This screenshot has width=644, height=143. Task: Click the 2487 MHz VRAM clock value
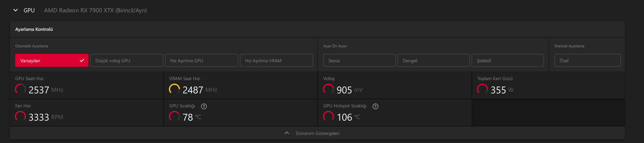200,90
